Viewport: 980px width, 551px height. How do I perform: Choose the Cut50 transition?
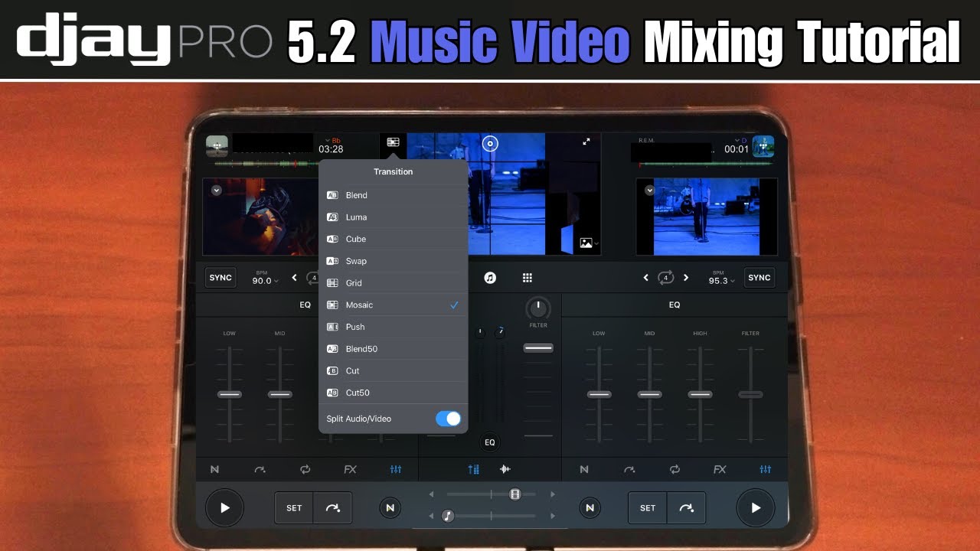pyautogui.click(x=393, y=393)
